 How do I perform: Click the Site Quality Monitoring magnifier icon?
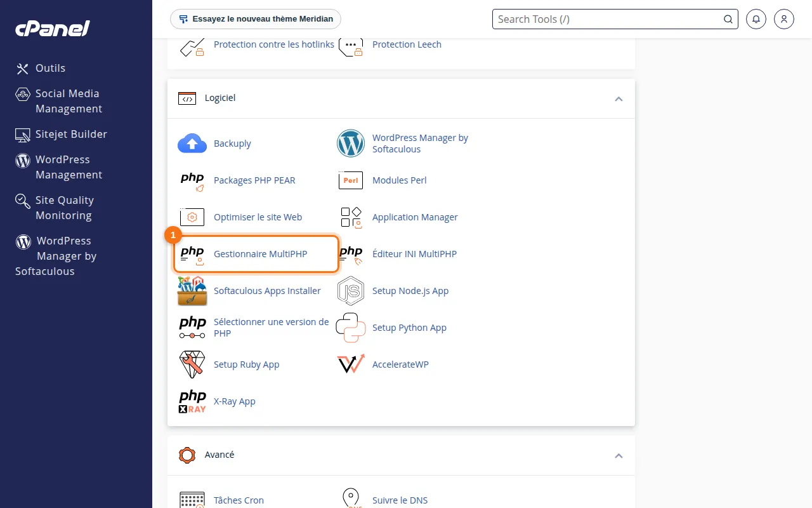coord(23,201)
